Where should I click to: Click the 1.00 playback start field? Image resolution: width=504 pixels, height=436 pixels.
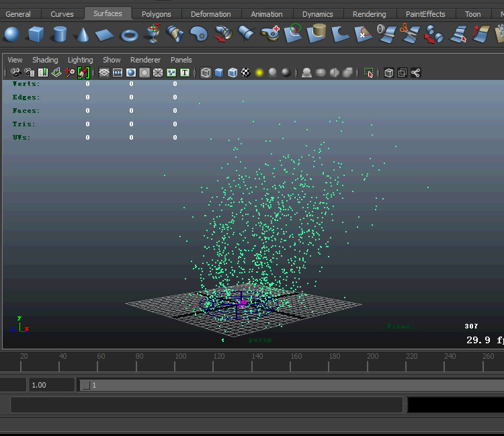52,385
